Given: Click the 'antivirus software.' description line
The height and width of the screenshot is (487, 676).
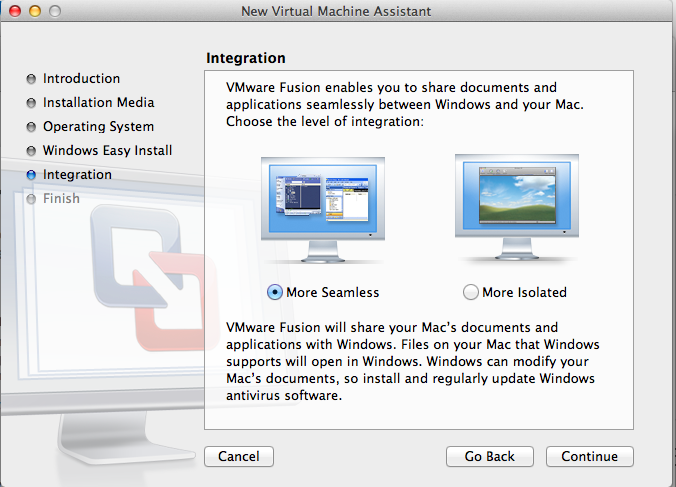Looking at the screenshot, I should click(284, 395).
